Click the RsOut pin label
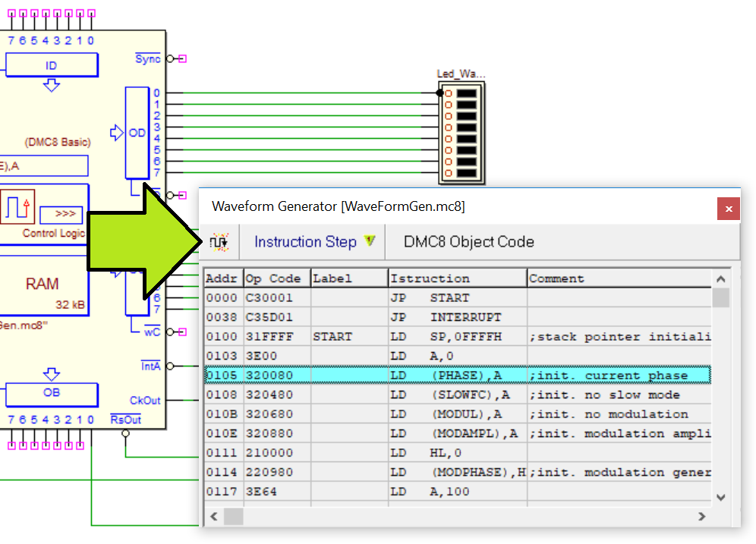This screenshot has width=756, height=544. (x=125, y=420)
